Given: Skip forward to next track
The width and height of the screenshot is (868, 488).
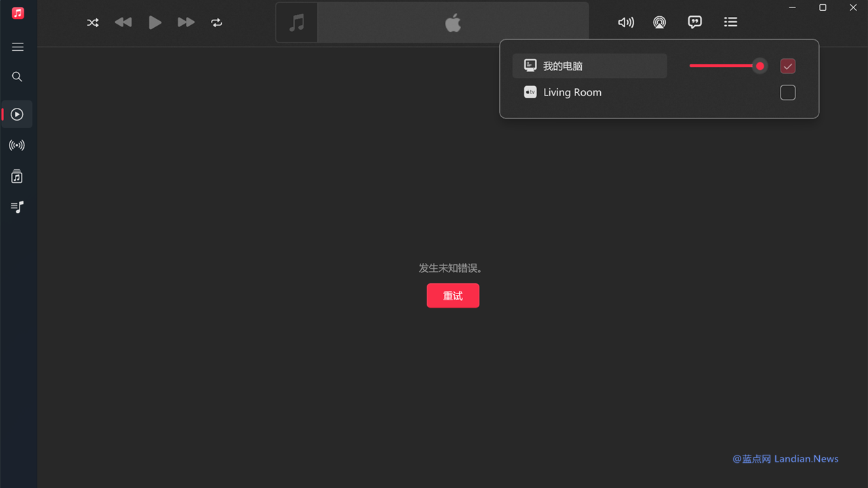Looking at the screenshot, I should (186, 22).
